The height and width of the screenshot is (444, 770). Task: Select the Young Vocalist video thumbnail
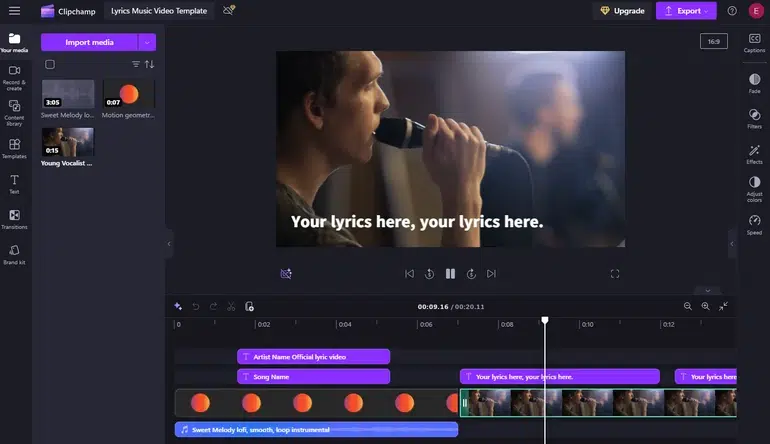tap(68, 142)
